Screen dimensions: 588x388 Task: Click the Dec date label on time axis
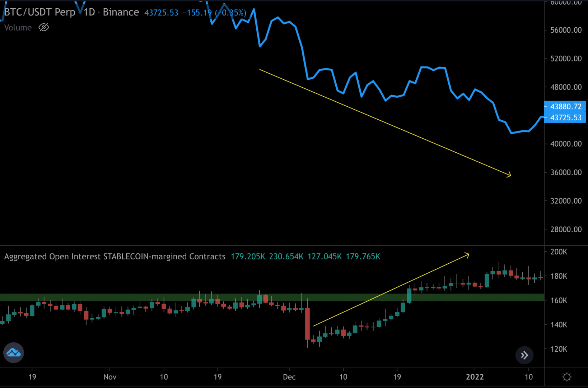289,377
